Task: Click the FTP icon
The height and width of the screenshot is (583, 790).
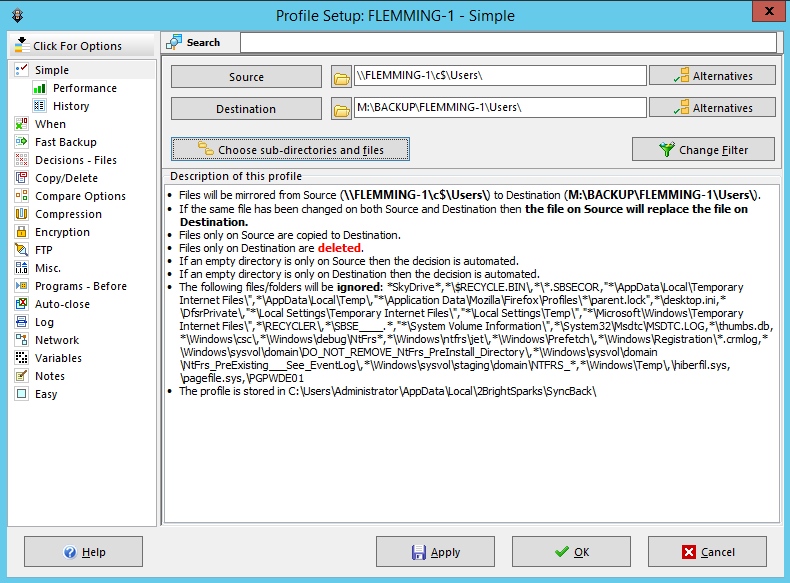Action: [22, 250]
